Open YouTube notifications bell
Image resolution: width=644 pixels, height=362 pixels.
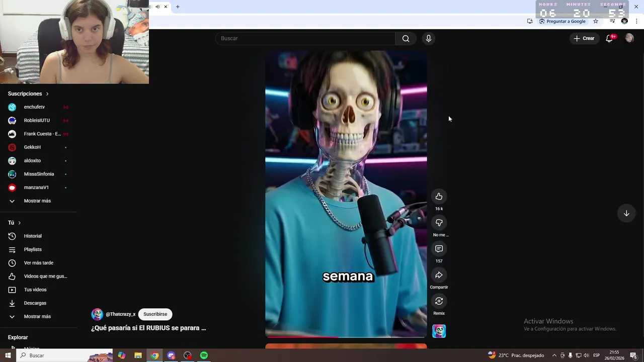point(609,38)
